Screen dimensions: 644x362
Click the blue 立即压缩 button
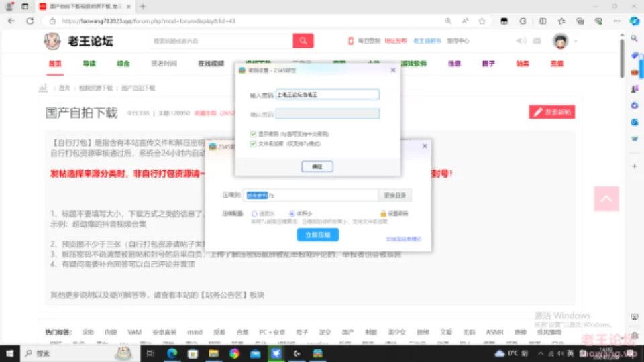[x=318, y=235]
